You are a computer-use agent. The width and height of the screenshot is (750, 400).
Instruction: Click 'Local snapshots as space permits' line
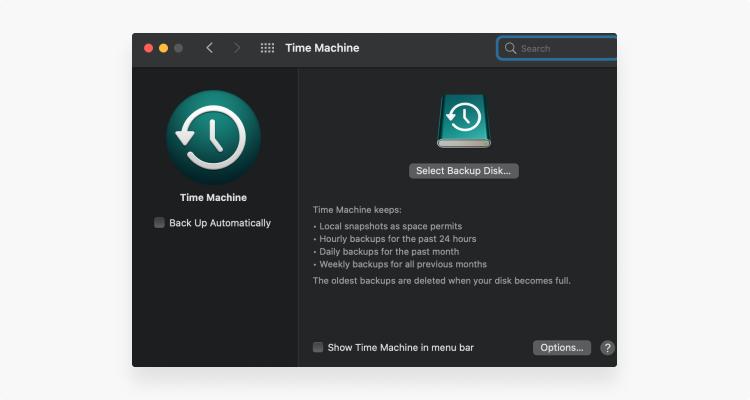pyautogui.click(x=388, y=226)
